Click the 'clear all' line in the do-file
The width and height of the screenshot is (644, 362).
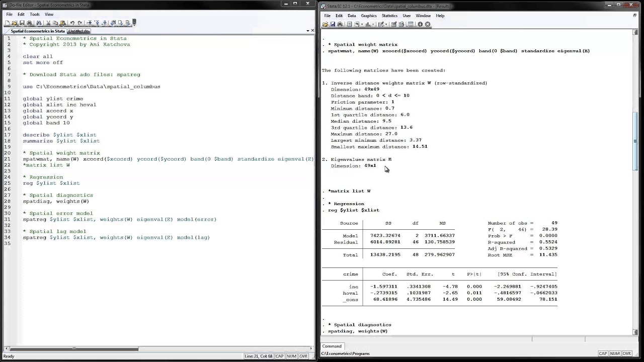point(38,56)
